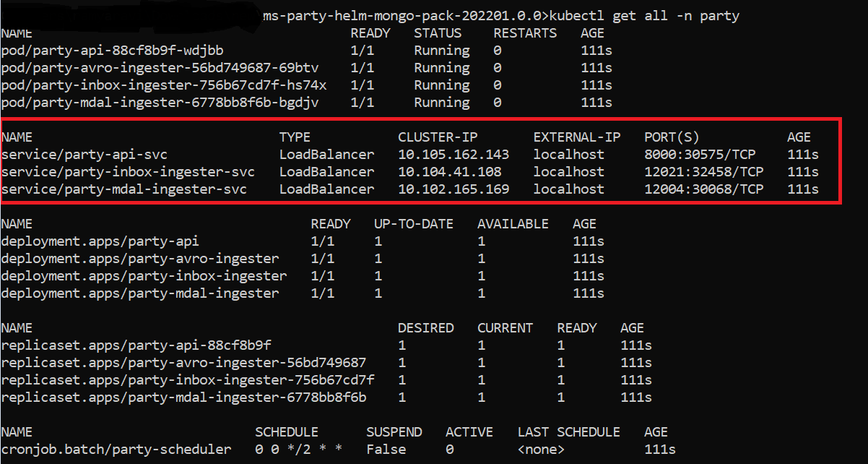
Task: Click service/party-api-svc name
Action: [84, 155]
